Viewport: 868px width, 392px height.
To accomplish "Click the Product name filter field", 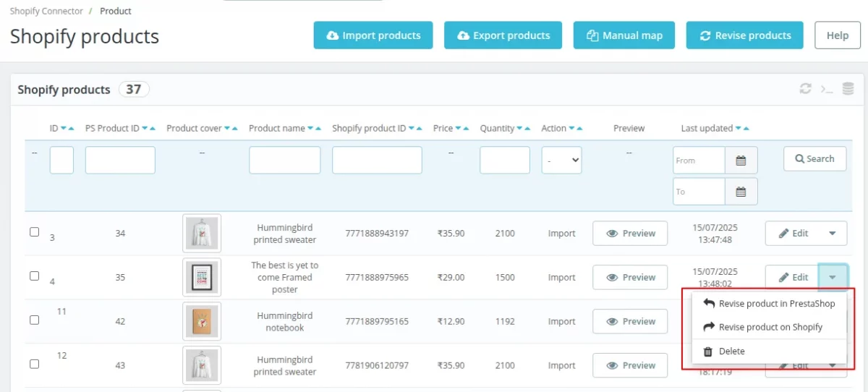I will [285, 161].
